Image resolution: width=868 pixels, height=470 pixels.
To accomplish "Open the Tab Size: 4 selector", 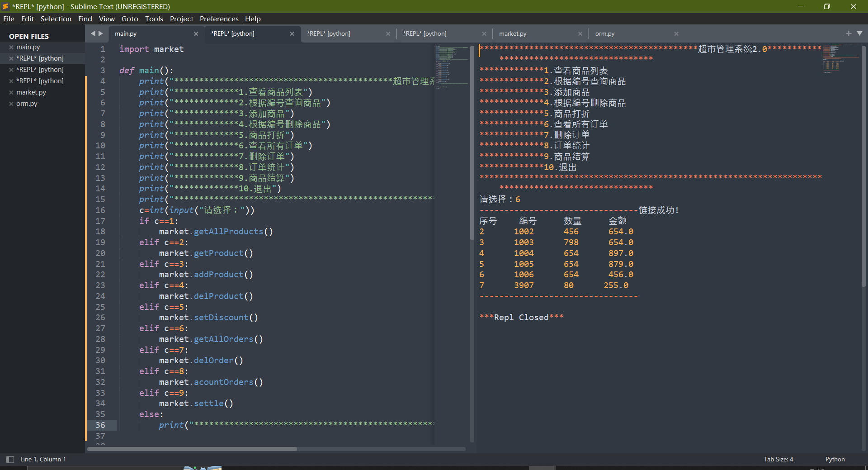I will tap(778, 459).
